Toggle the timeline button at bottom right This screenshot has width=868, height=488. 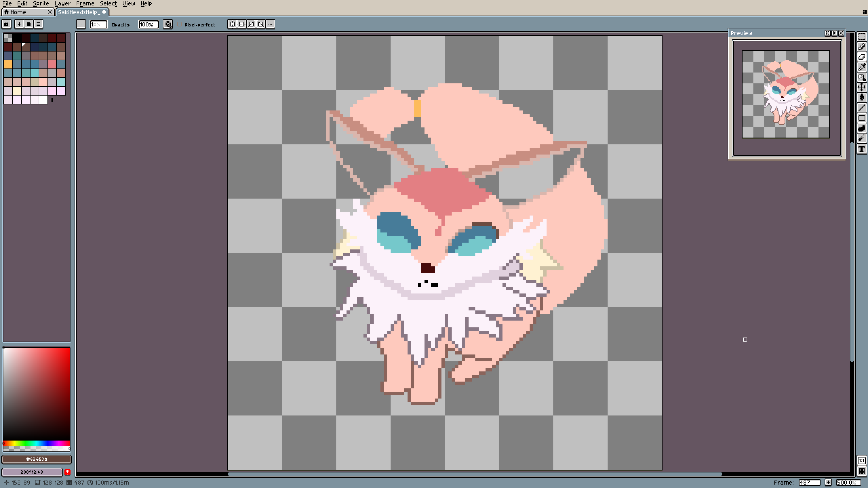pos(862,471)
